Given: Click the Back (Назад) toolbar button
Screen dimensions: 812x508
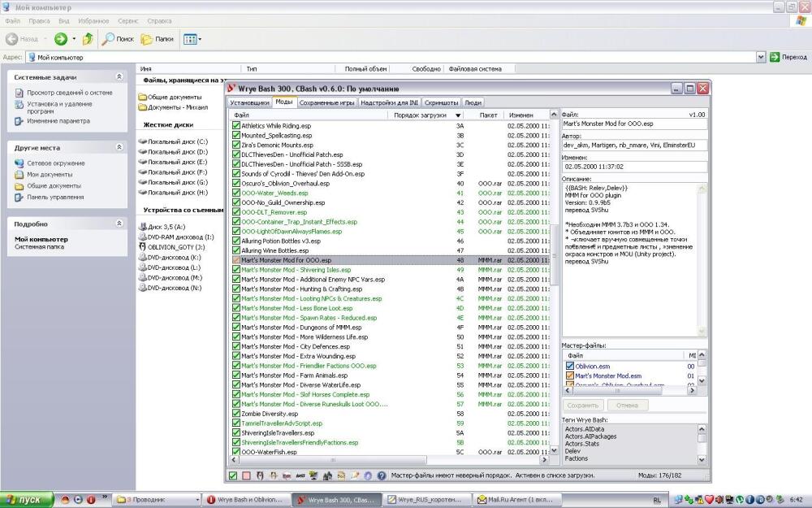Looking at the screenshot, I should click(x=22, y=39).
